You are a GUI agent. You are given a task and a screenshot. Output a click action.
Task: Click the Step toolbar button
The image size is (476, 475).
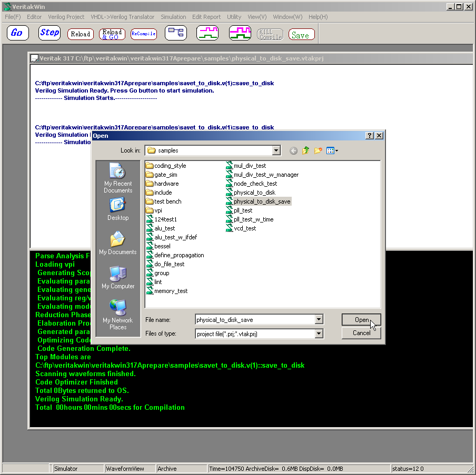pyautogui.click(x=49, y=33)
